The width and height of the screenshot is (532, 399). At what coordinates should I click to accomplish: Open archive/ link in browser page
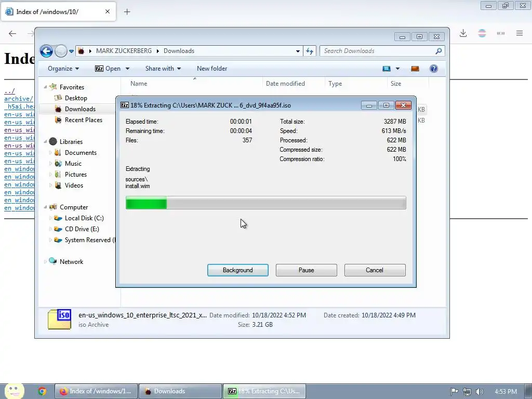18,99
